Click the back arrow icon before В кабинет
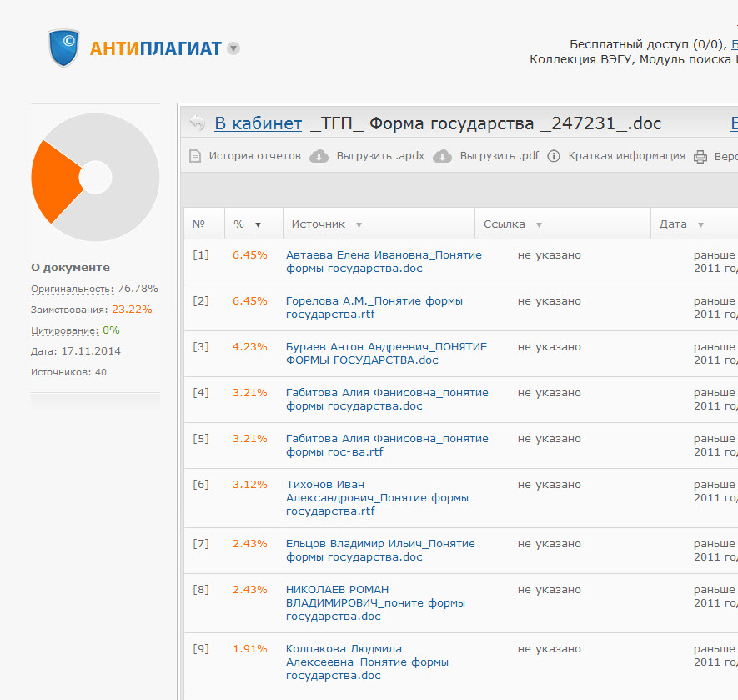The width and height of the screenshot is (738, 700). (x=197, y=123)
